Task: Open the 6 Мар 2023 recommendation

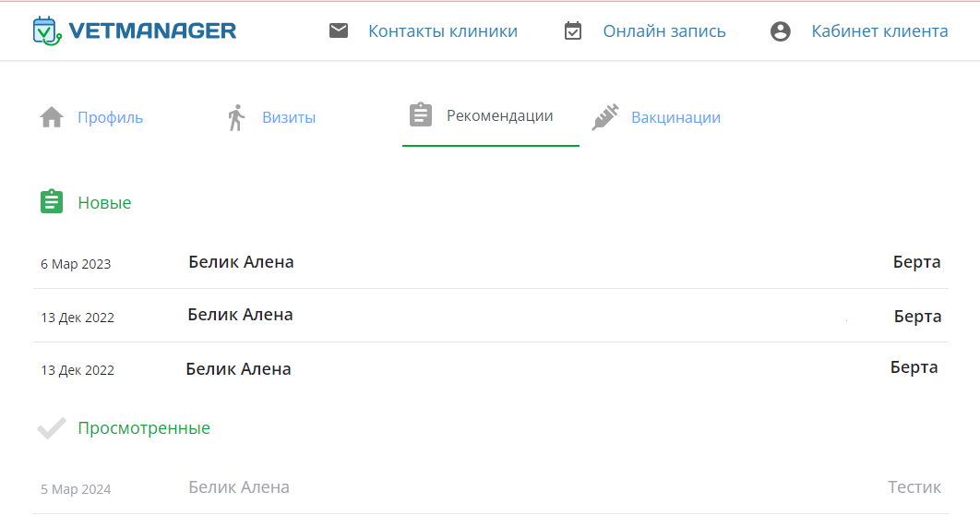Action: click(241, 262)
